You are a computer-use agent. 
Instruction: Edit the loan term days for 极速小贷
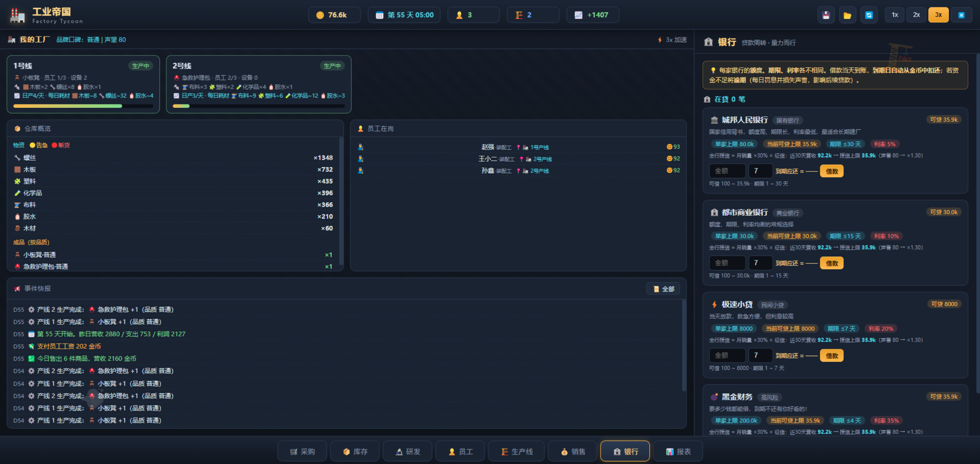(x=760, y=355)
